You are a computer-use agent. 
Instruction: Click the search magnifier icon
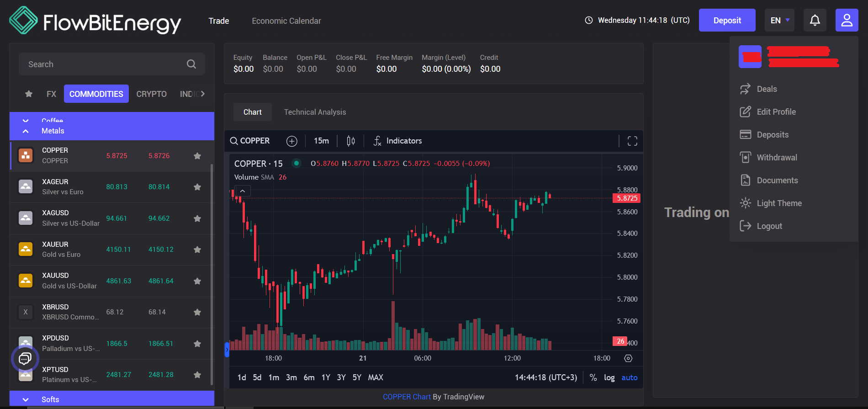(x=191, y=64)
